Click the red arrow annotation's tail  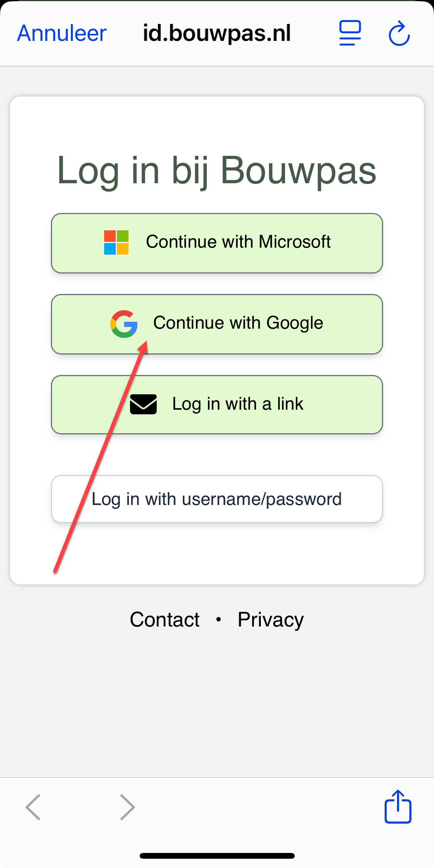pyautogui.click(x=56, y=571)
